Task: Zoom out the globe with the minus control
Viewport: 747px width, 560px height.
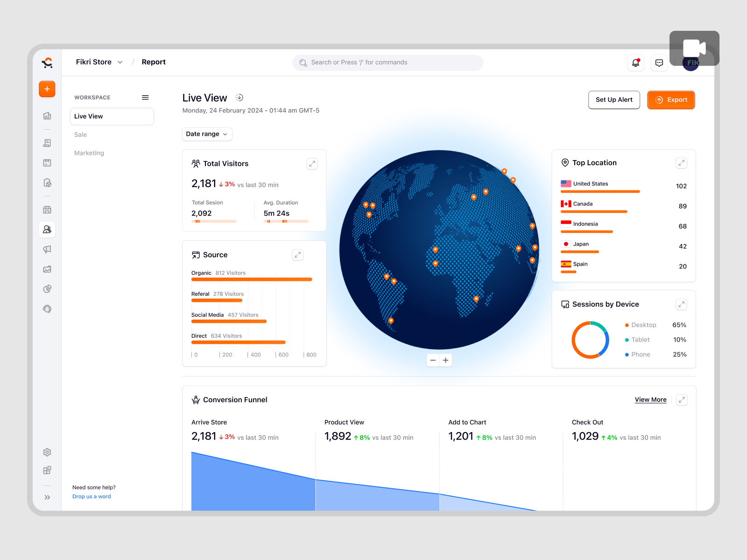Action: point(432,360)
